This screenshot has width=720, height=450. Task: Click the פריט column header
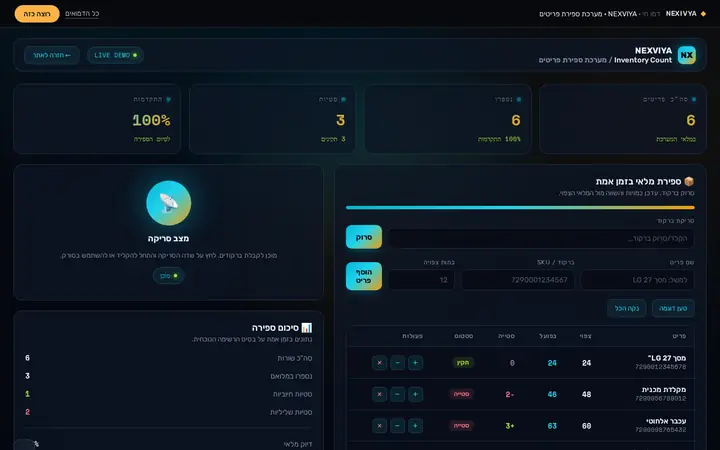[x=679, y=336]
